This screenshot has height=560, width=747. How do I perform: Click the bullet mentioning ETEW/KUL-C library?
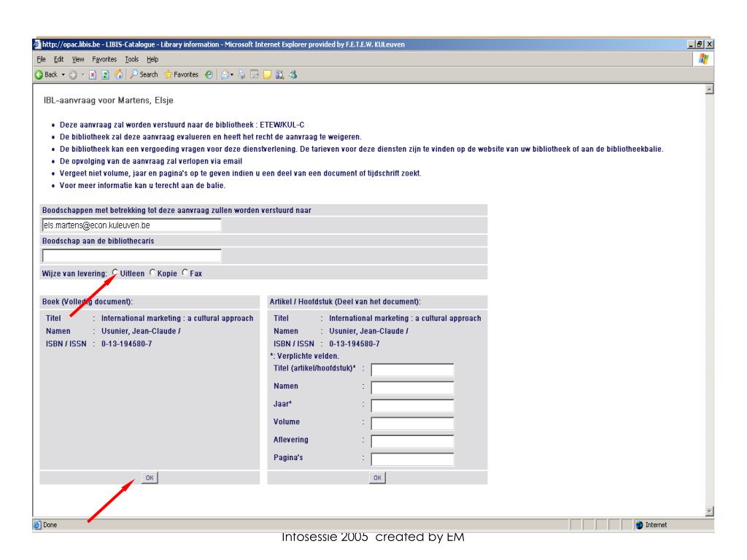182,125
